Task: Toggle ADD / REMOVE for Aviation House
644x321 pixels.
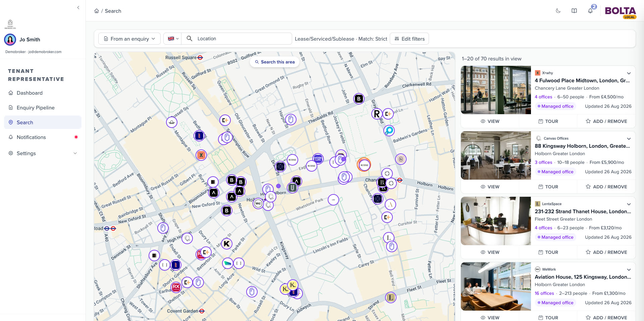Action: pos(606,317)
